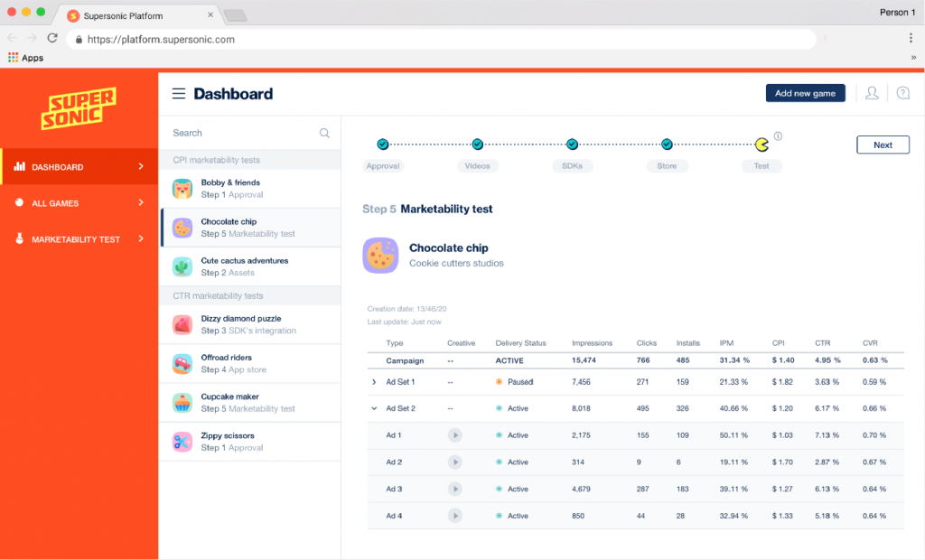
Task: Open All Games in the sidebar
Action: [x=79, y=203]
